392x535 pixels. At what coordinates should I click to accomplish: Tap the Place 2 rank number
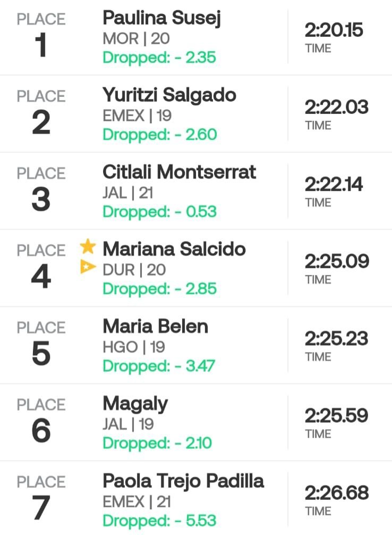(41, 123)
